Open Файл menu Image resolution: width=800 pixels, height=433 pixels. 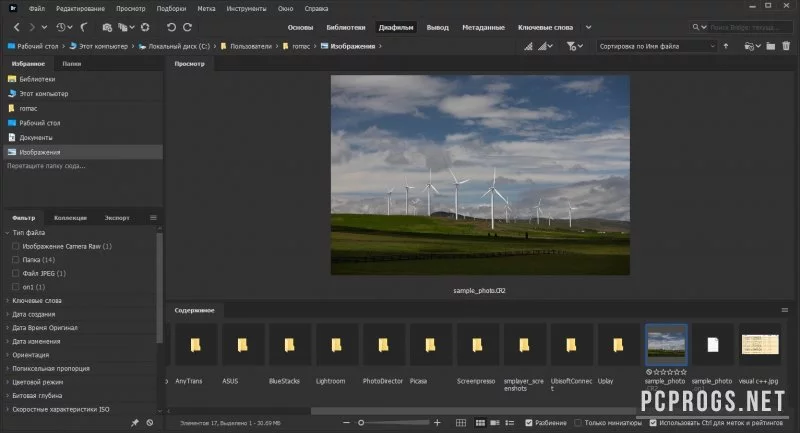pos(37,9)
